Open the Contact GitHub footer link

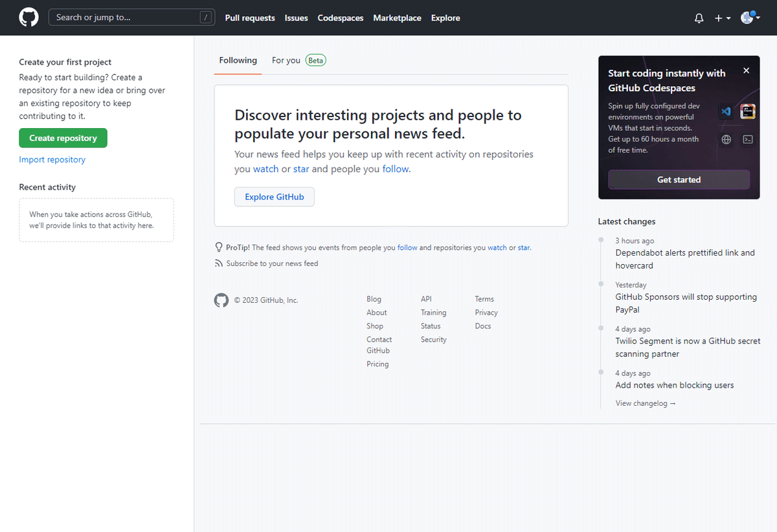(x=379, y=345)
